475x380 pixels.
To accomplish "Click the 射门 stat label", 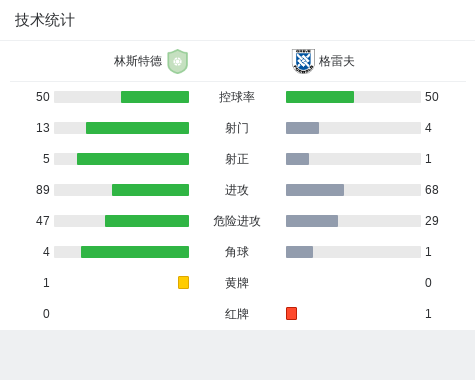I will coord(237,128).
